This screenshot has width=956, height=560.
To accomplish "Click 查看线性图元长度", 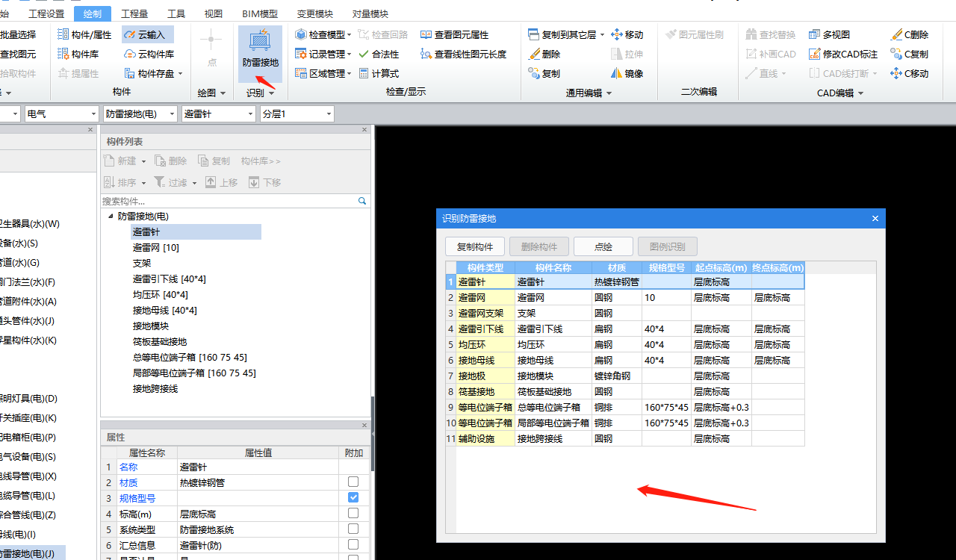I will (463, 54).
